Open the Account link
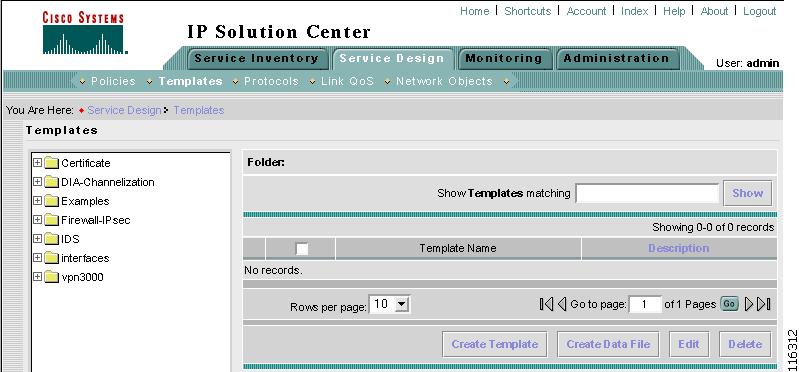Image resolution: width=799 pixels, height=372 pixels. [x=586, y=11]
